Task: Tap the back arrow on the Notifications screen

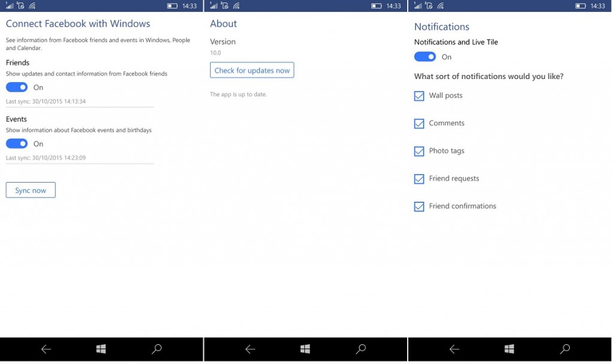Action: click(454, 349)
